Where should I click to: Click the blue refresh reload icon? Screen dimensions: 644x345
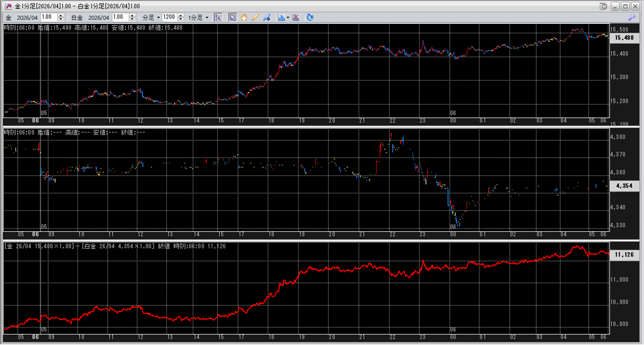pos(310,18)
